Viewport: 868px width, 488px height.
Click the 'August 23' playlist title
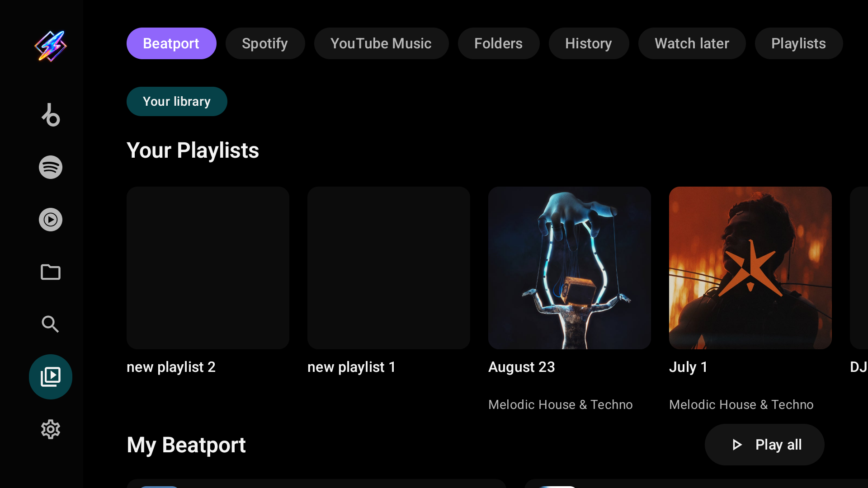point(522,367)
